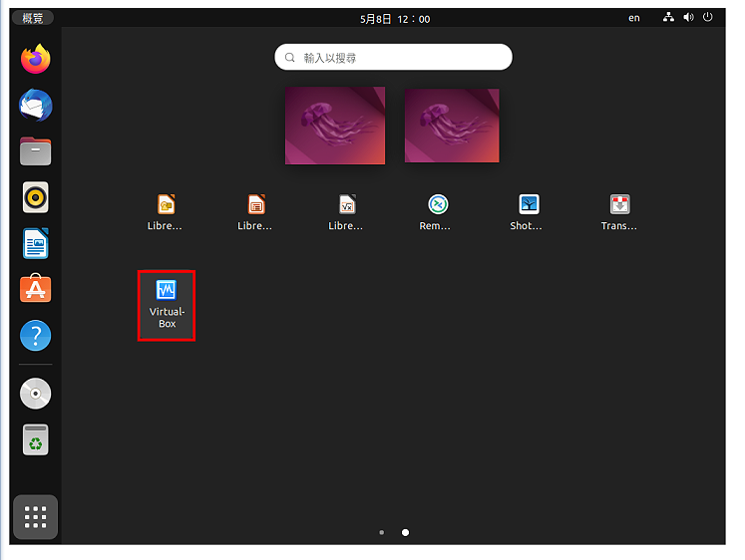Screen dimensions: 745x560
Task: Open Ubuntu Software store icon
Action: tap(36, 289)
